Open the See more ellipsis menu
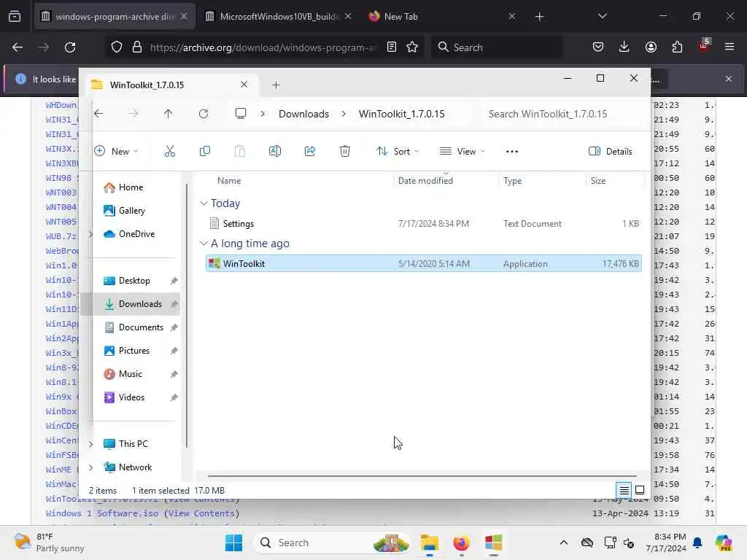 pos(512,152)
